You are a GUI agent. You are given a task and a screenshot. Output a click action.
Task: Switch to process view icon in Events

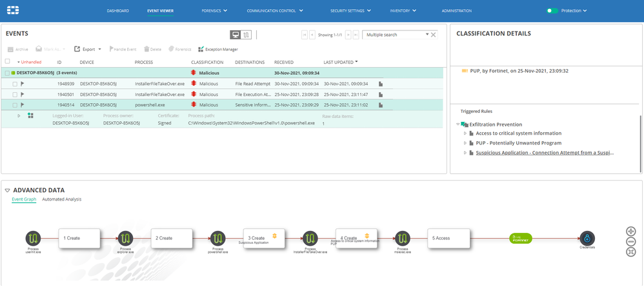pos(247,35)
